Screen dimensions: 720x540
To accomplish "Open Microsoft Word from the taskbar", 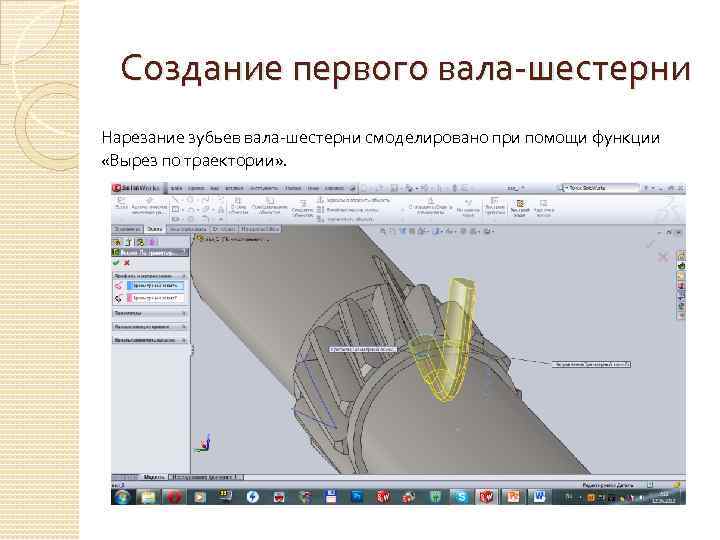I will [539, 497].
